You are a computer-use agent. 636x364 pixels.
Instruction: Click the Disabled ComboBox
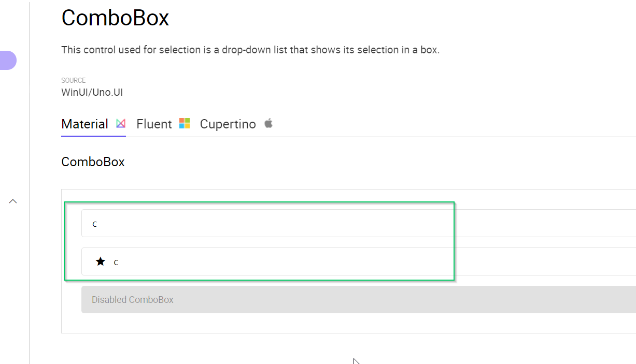coord(259,299)
